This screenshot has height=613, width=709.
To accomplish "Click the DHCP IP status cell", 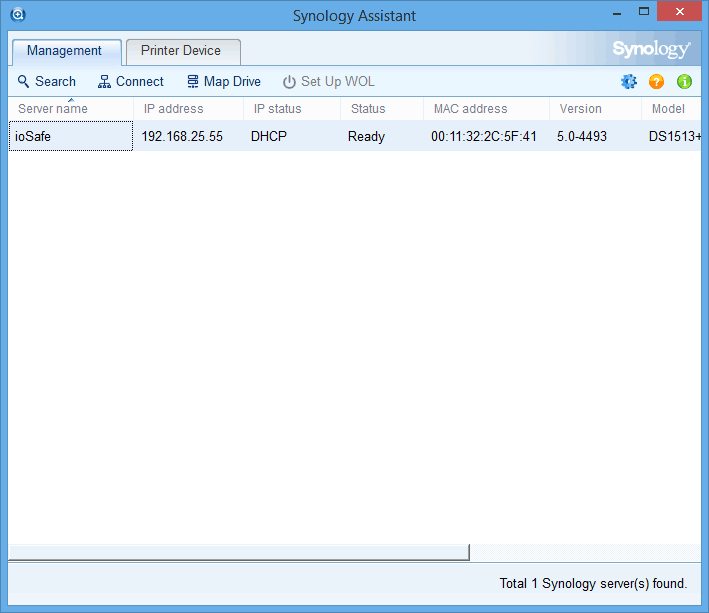I will 269,137.
